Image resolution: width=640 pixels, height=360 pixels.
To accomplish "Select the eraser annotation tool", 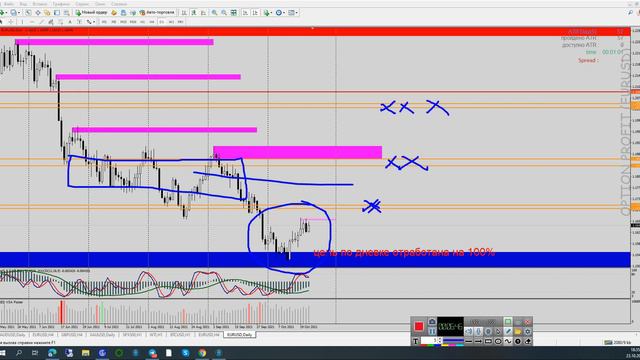I will point(528,341).
